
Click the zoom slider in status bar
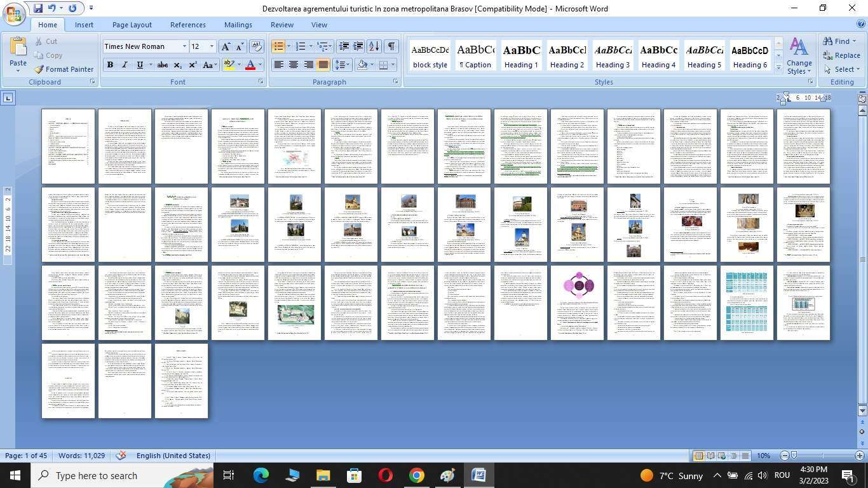[x=794, y=456]
